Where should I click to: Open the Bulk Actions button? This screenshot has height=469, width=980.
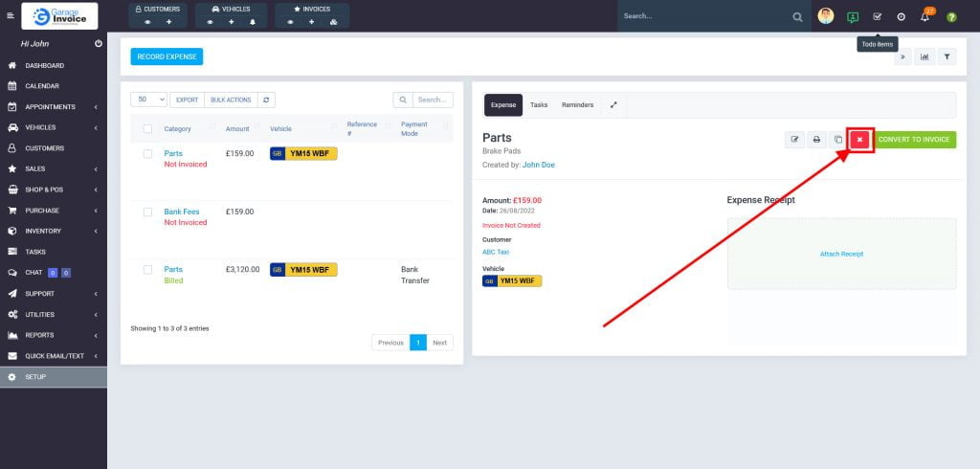[x=231, y=100]
